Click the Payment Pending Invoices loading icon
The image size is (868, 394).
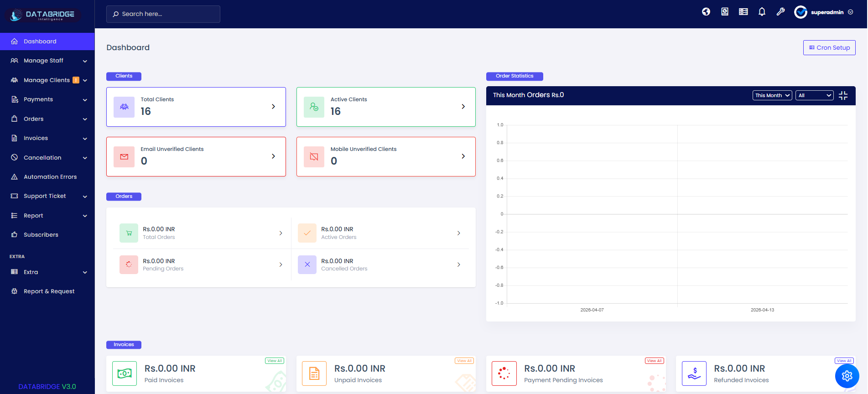[x=504, y=373]
